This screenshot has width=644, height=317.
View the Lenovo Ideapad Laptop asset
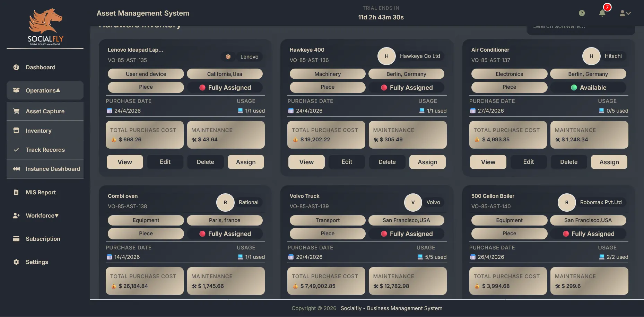click(x=125, y=162)
